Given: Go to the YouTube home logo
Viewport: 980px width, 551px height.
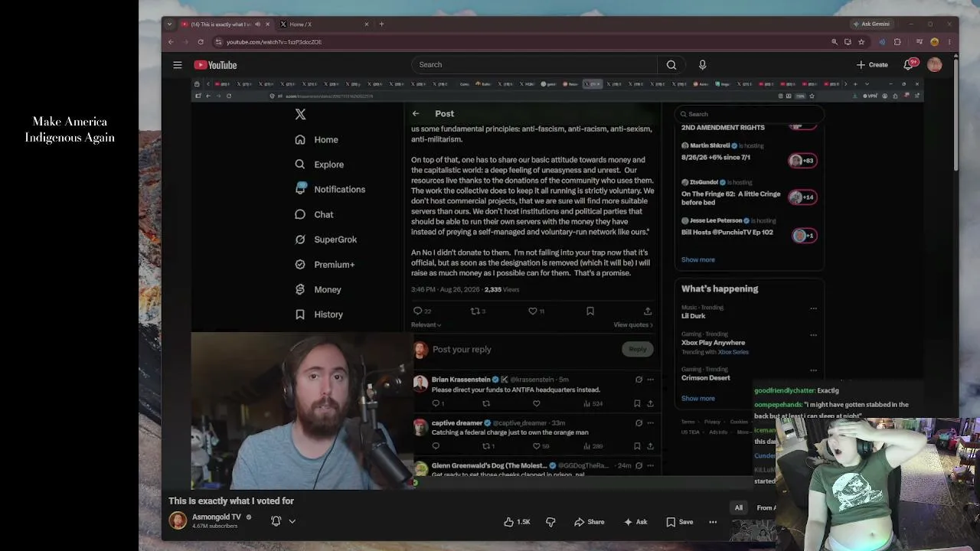Looking at the screenshot, I should (215, 65).
